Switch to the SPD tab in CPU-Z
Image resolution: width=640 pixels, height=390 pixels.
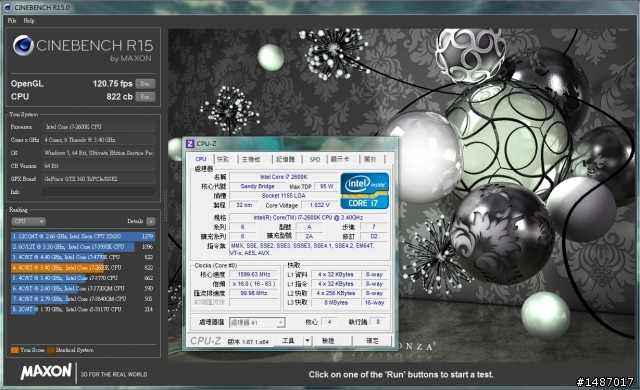click(x=315, y=159)
